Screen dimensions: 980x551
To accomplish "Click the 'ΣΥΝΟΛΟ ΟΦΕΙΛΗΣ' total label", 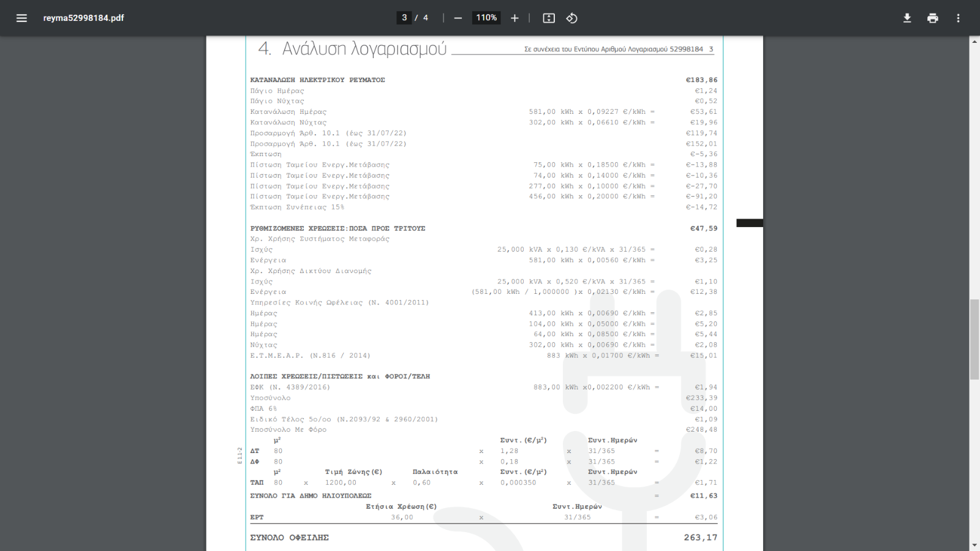I will point(289,538).
